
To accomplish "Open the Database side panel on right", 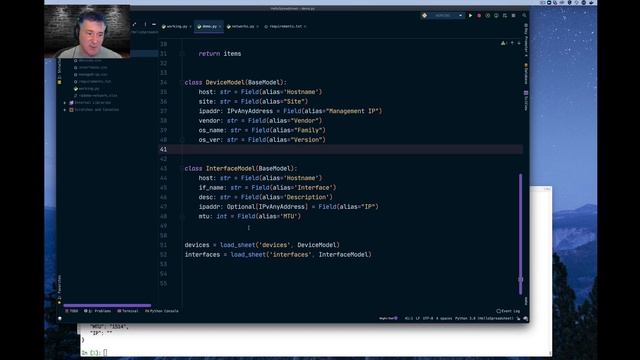I will [526, 73].
